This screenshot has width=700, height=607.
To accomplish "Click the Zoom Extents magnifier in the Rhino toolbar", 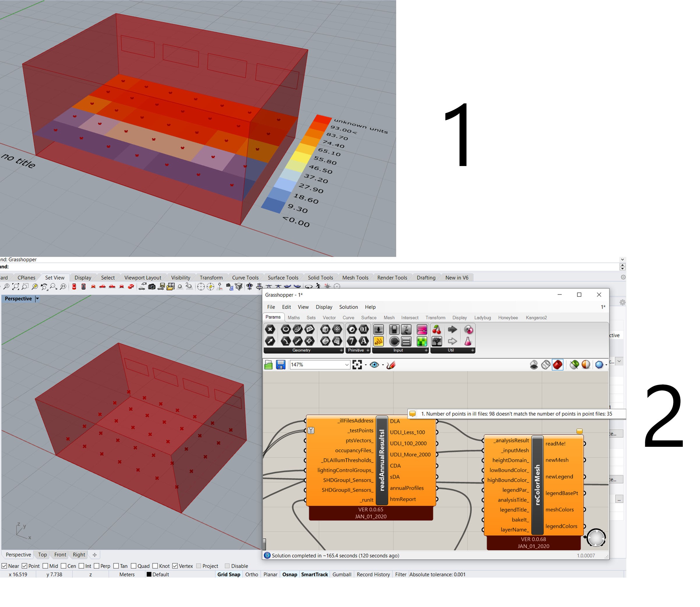I will coord(16,287).
